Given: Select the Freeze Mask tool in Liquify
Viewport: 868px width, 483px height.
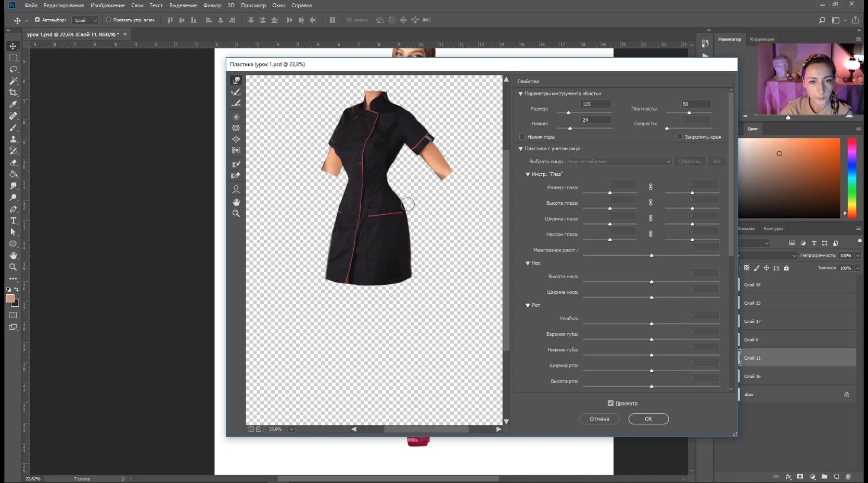Looking at the screenshot, I should point(236,164).
